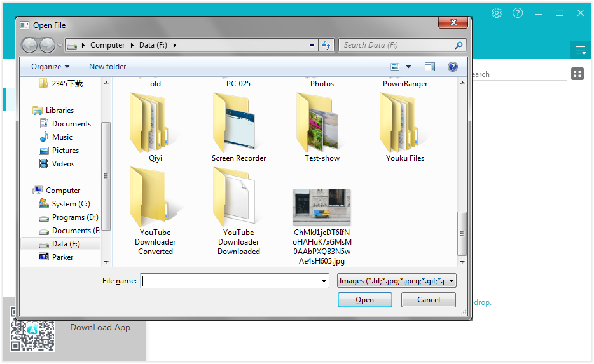
Task: Click the DownLoad App QR code
Action: 32,329
